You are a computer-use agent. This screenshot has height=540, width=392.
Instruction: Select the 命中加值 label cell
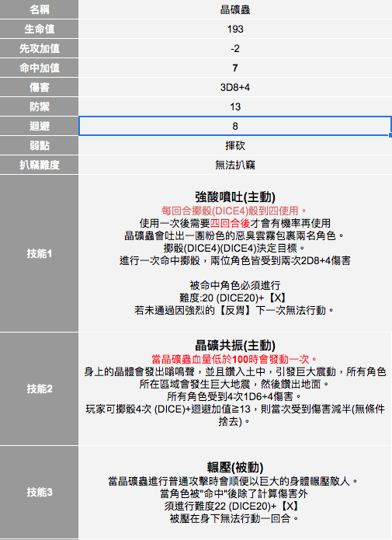tap(40, 68)
